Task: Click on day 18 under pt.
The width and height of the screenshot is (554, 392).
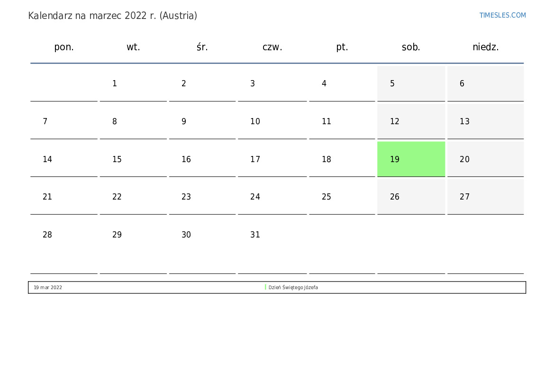Action: click(x=327, y=159)
